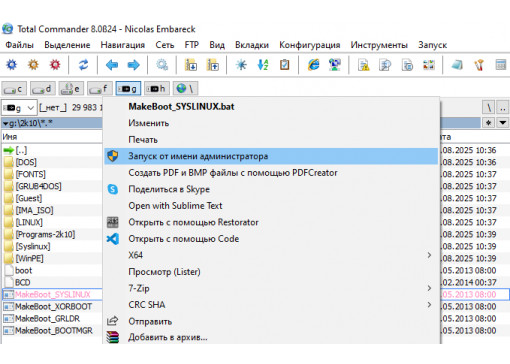Select the MakeBoot_XORBOOT file
This screenshot has width=510, height=364.
click(x=53, y=307)
